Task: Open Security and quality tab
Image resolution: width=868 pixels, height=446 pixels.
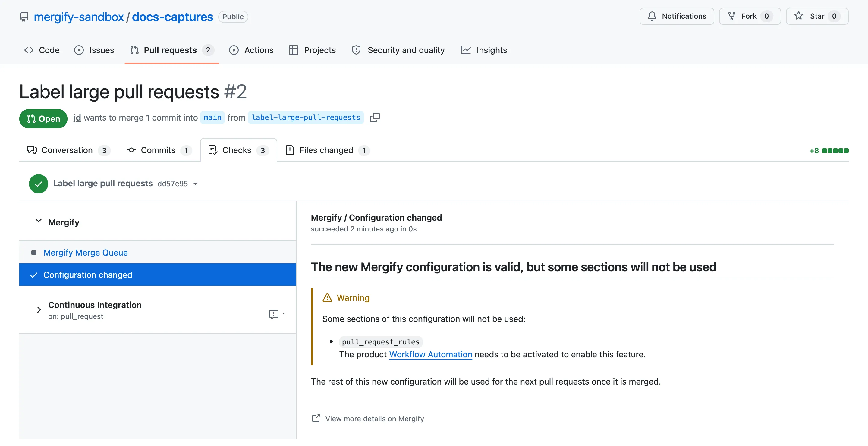Action: click(398, 50)
